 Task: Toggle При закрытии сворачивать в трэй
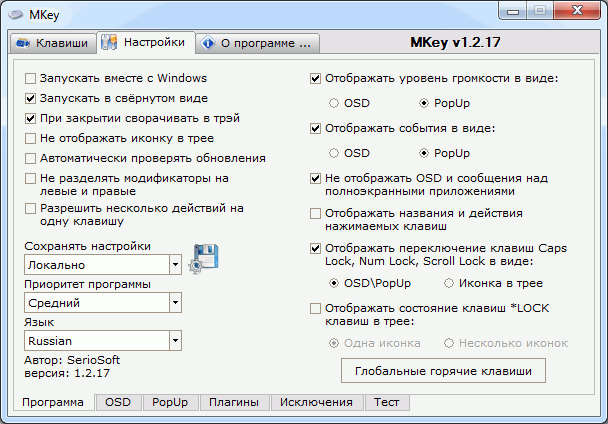click(x=30, y=118)
